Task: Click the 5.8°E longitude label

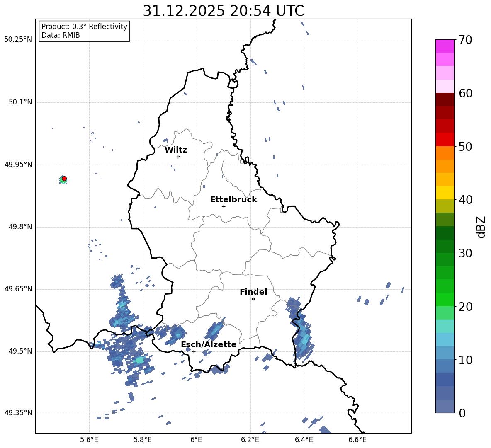Action: coord(143,440)
